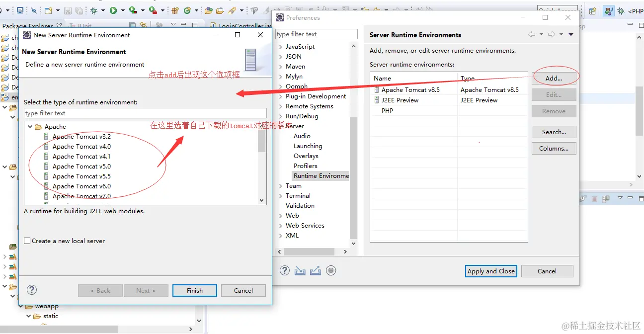
Task: Click Cancel in the Preferences dialog
Action: coord(547,271)
